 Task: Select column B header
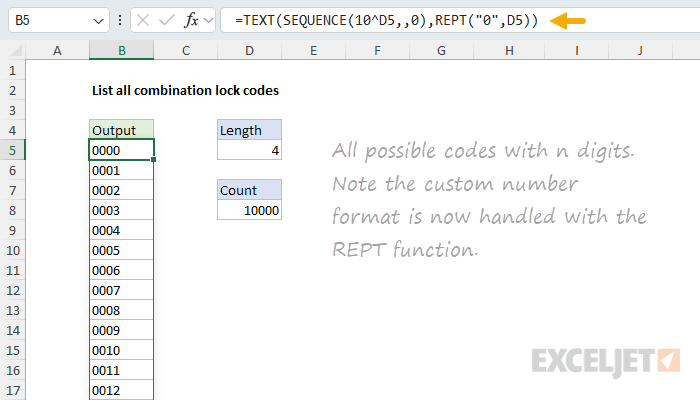coord(121,50)
